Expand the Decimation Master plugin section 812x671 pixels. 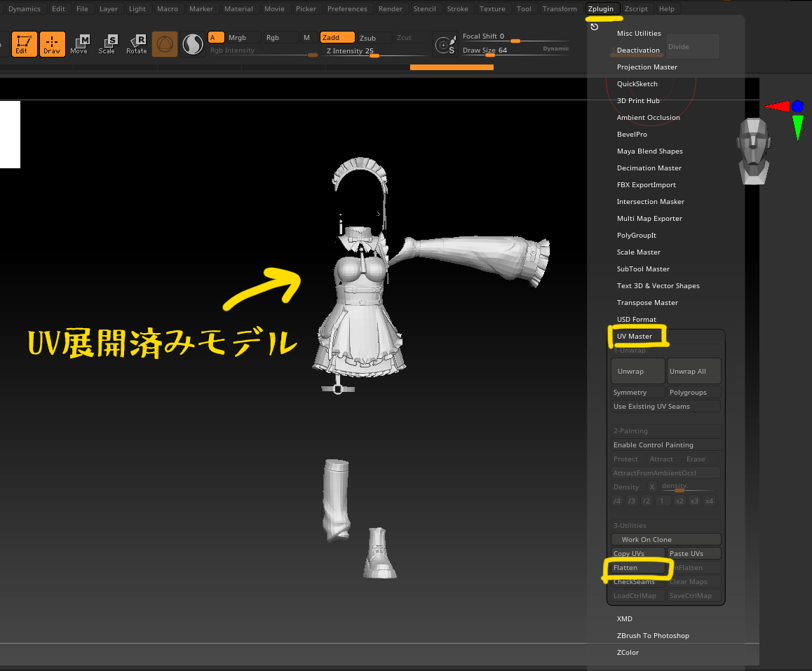pyautogui.click(x=649, y=168)
